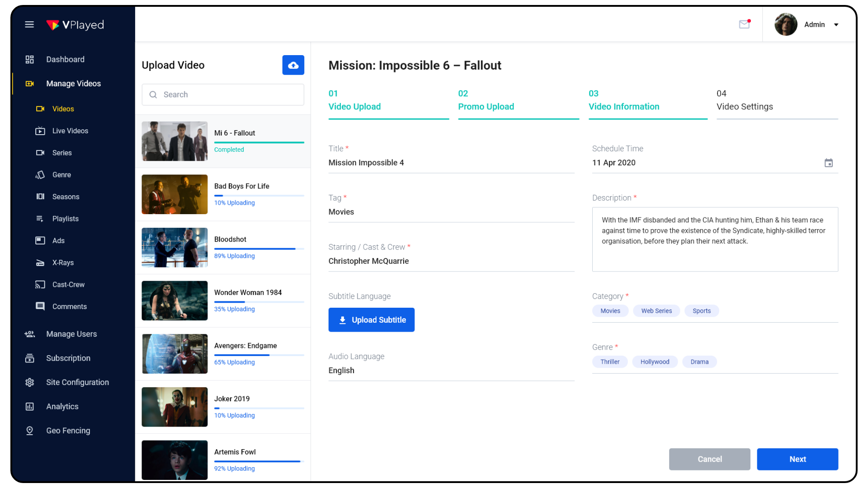The width and height of the screenshot is (868, 488).
Task: Open the mail notifications icon
Action: (x=744, y=24)
